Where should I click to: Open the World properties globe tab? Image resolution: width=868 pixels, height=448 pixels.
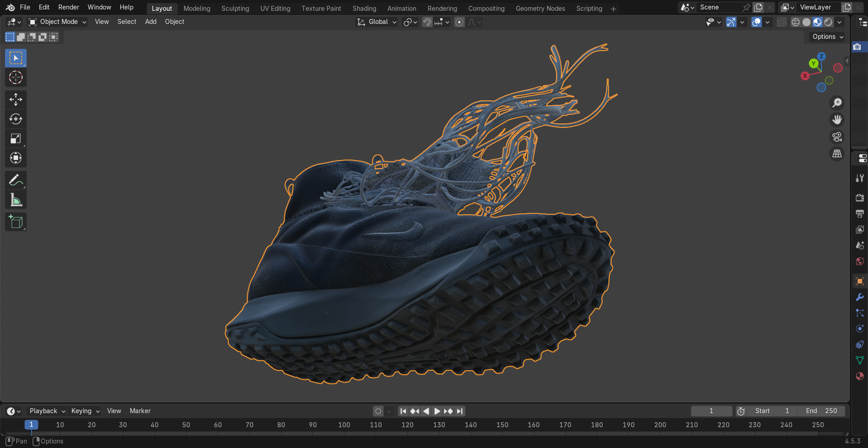(x=860, y=261)
